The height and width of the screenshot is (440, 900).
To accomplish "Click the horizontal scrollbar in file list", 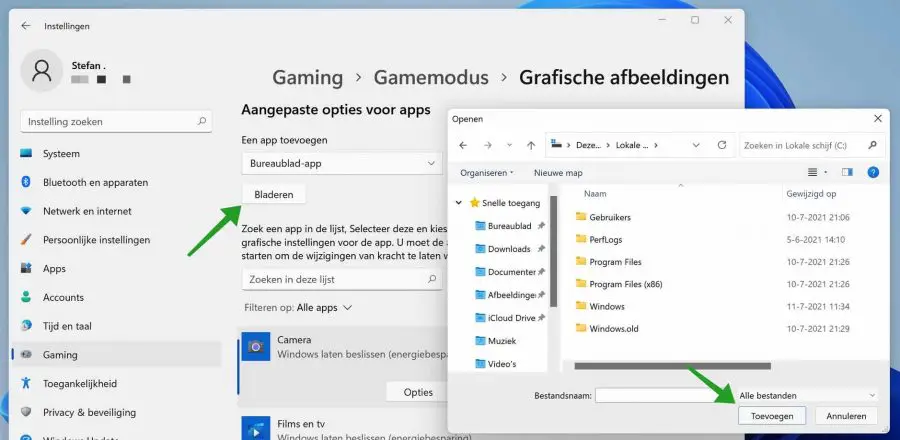I will tap(672, 365).
